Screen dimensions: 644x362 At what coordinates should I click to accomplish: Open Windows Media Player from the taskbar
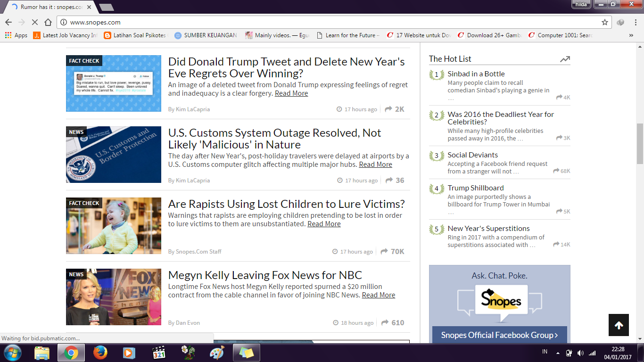(x=129, y=353)
